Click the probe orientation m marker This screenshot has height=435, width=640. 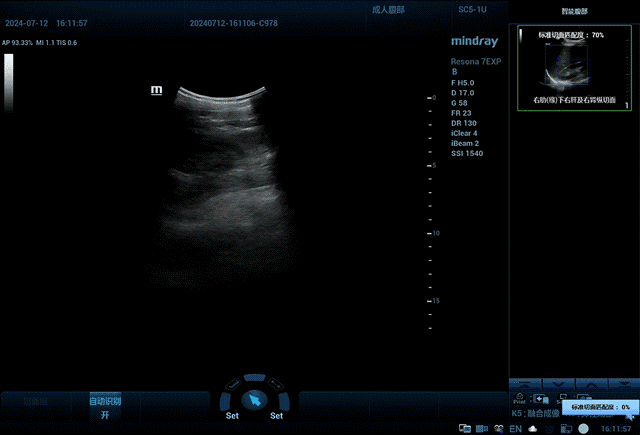click(156, 90)
